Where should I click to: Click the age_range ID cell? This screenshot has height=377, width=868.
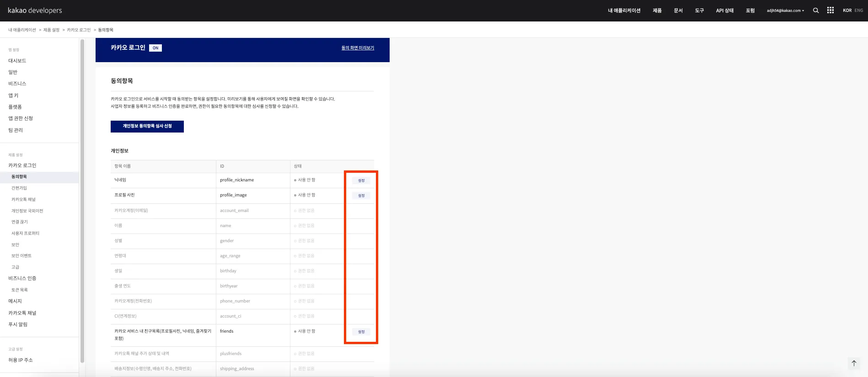(253, 256)
